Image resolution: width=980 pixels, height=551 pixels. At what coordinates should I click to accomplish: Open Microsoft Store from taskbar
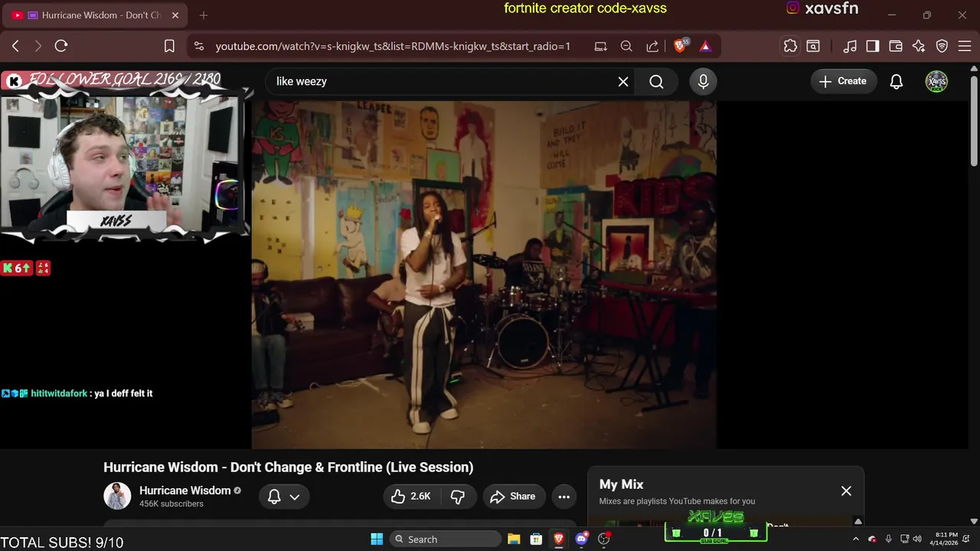pyautogui.click(x=536, y=539)
